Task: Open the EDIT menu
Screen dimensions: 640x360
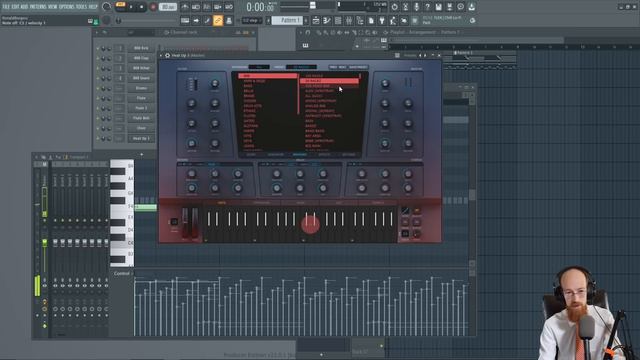Action: click(15, 7)
